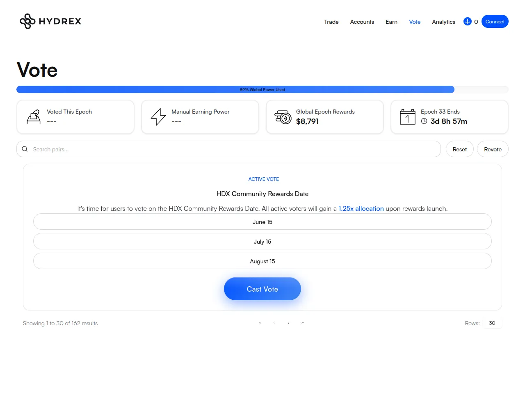Jump to last page of results

(x=303, y=323)
